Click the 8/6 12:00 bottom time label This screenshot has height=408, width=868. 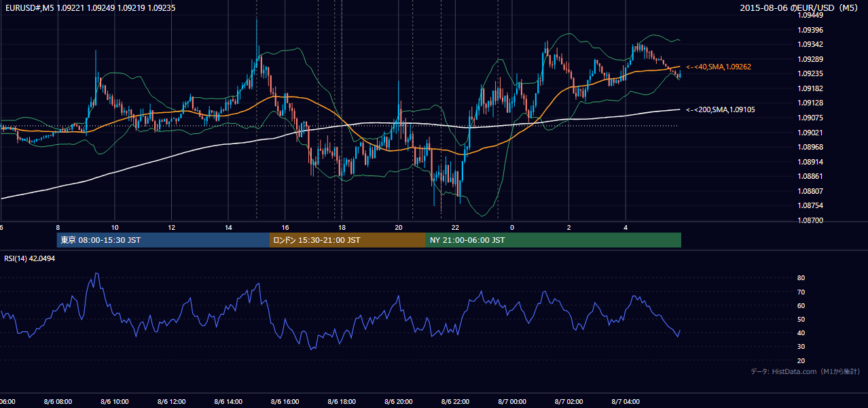coord(171,402)
